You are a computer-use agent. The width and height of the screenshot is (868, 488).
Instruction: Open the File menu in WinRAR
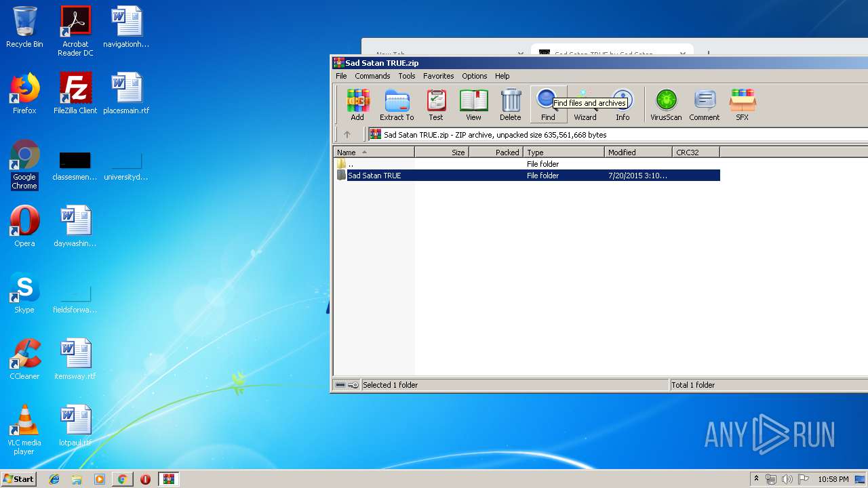pos(341,76)
